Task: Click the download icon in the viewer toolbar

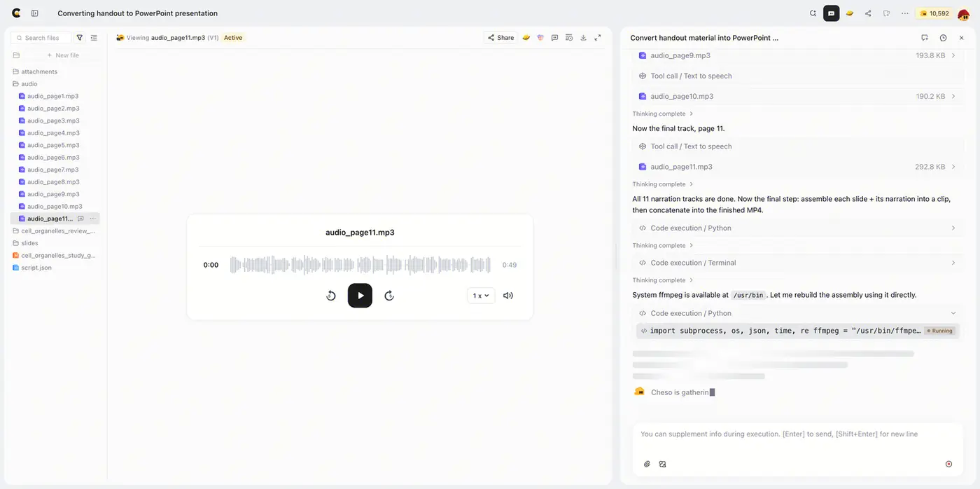Action: pos(583,38)
